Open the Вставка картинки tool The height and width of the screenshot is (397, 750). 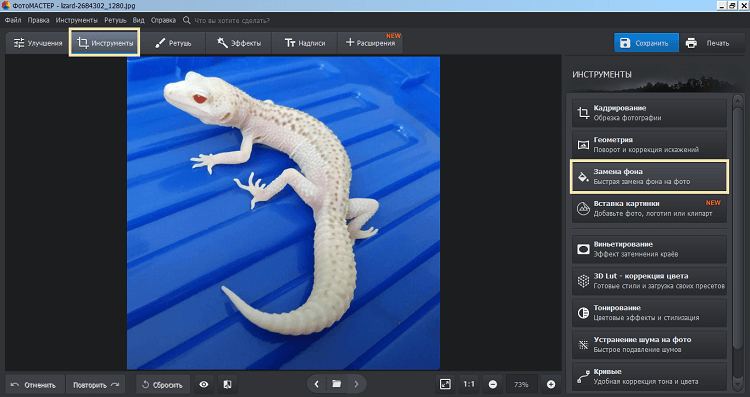point(649,209)
